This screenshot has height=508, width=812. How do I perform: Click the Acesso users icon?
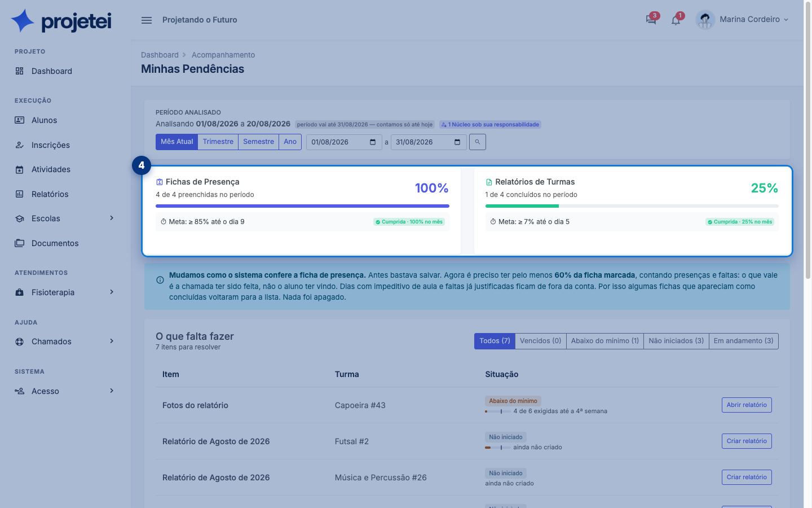(x=20, y=391)
